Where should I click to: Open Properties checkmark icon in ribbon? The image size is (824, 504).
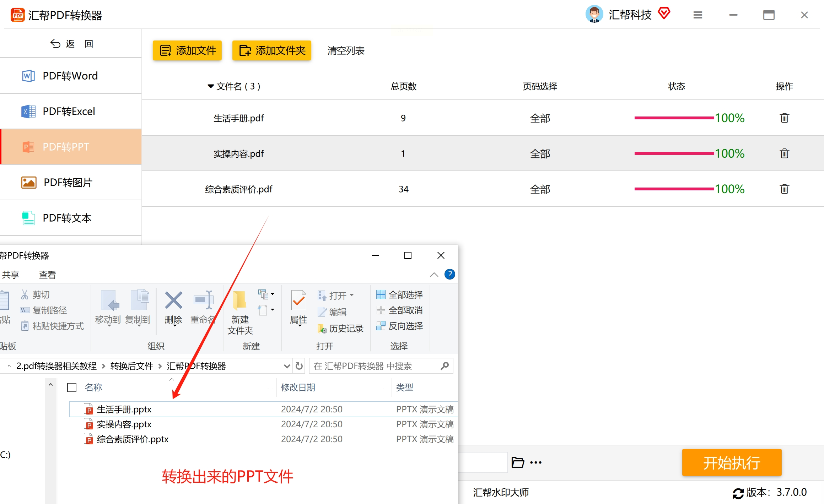pos(298,301)
